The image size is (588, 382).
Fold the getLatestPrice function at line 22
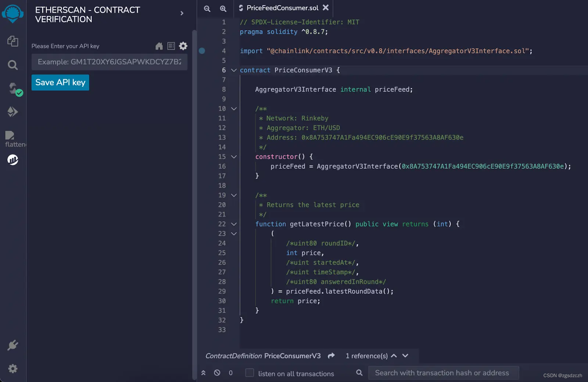pos(234,224)
